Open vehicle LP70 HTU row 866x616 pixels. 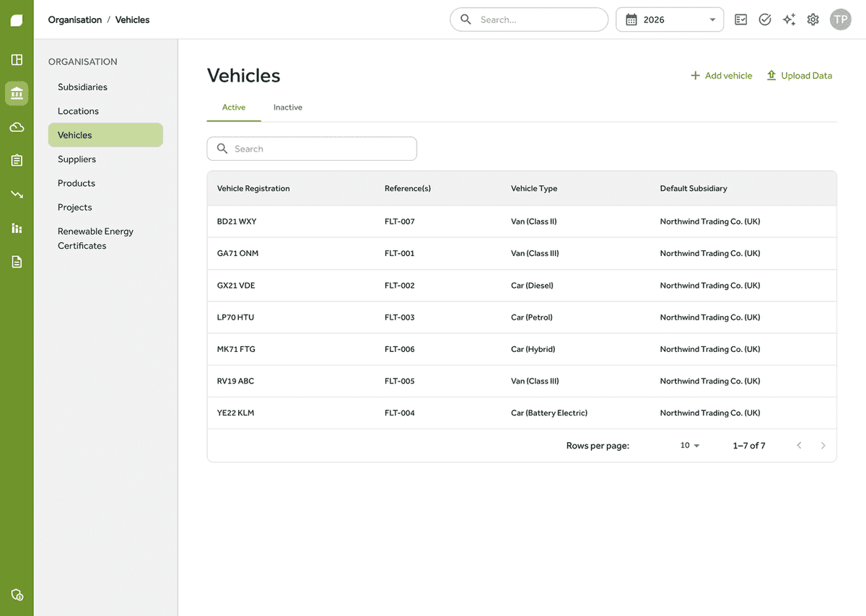click(x=522, y=317)
